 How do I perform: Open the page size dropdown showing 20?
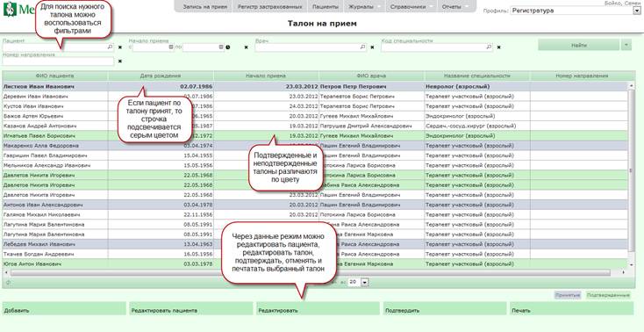pos(365,282)
